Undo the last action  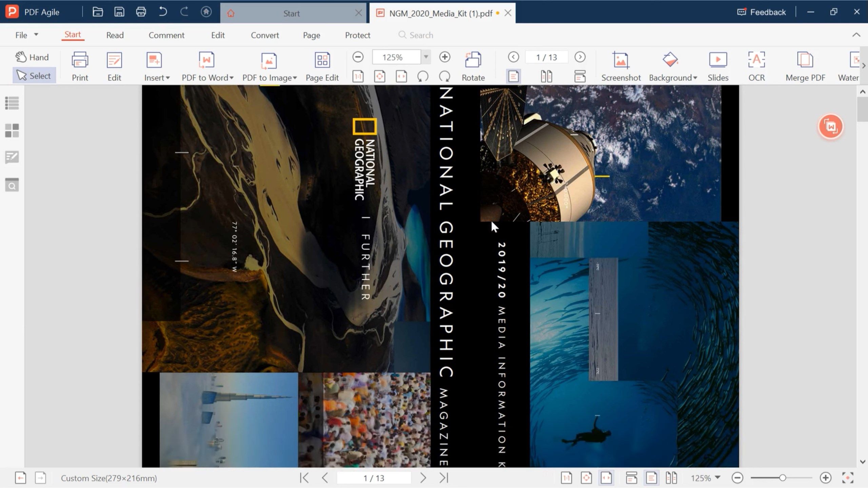pyautogui.click(x=163, y=12)
